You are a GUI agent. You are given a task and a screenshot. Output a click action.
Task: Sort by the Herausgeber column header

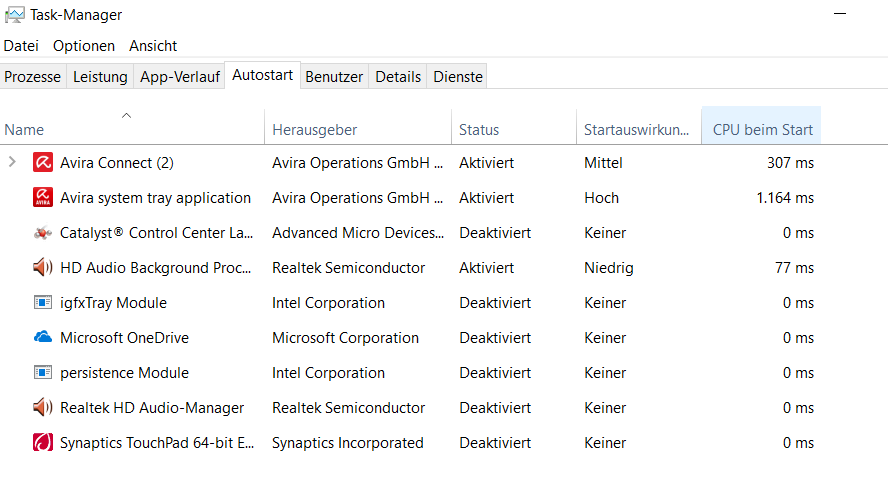[x=315, y=130]
